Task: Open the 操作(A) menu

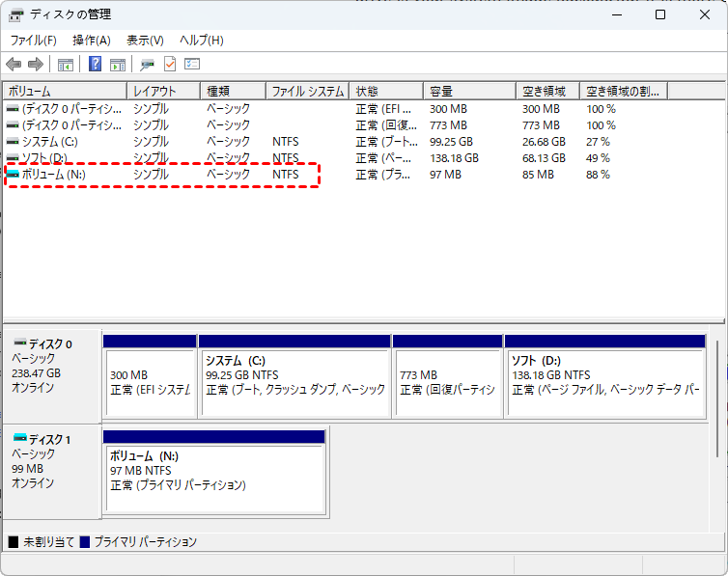Action: click(x=92, y=41)
